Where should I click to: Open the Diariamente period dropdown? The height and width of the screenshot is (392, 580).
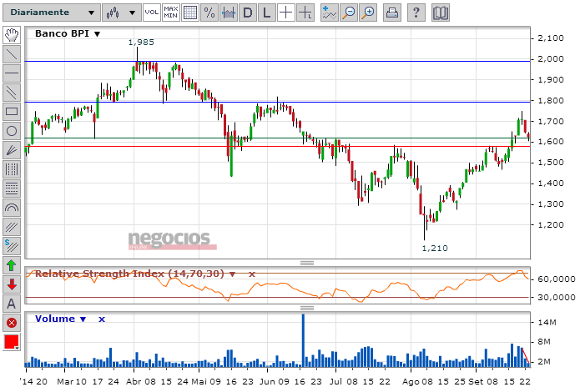pos(52,13)
